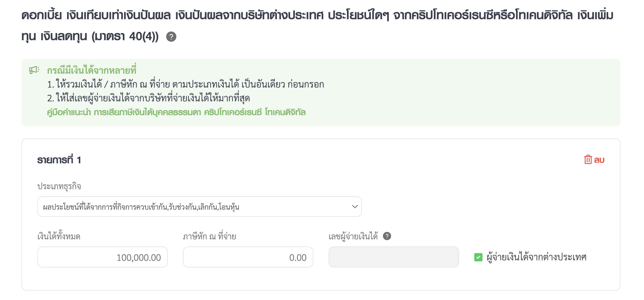The image size is (644, 300).
Task: Click into the ภาษีหัก ณ ที่จ่าย field
Action: (x=248, y=257)
